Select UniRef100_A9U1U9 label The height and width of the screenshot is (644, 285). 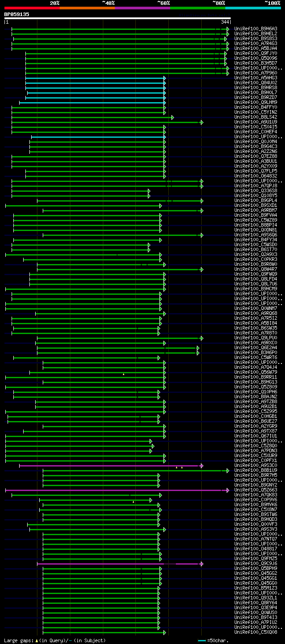(x=256, y=122)
